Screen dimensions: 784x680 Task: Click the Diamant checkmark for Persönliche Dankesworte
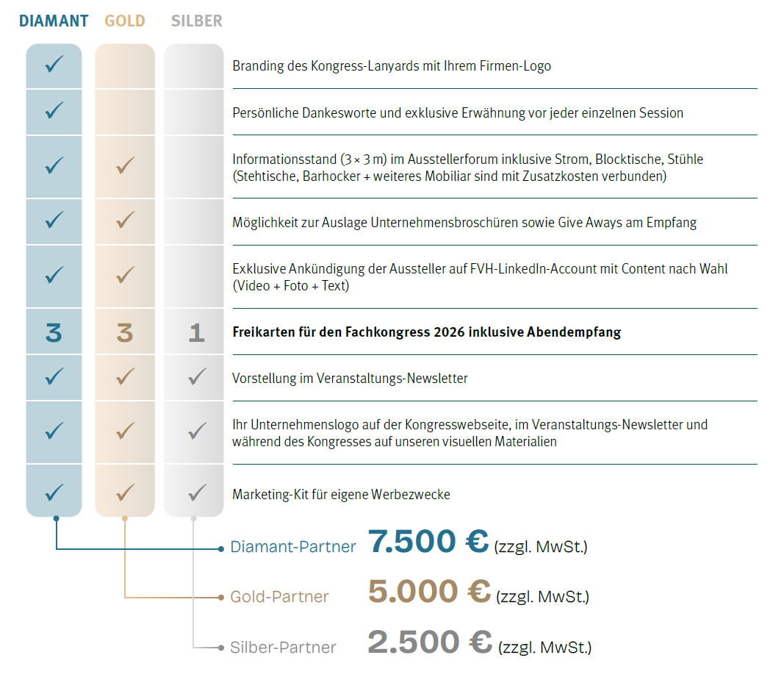pos(54,112)
